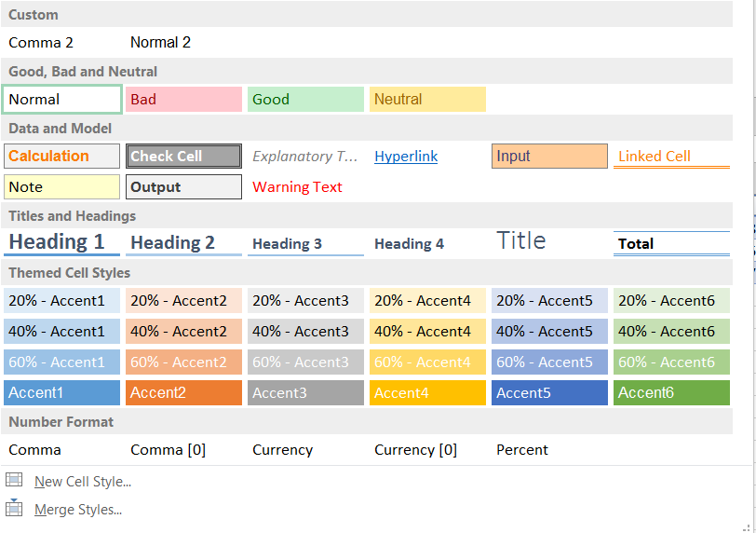Select the Input cell style

pos(549,157)
